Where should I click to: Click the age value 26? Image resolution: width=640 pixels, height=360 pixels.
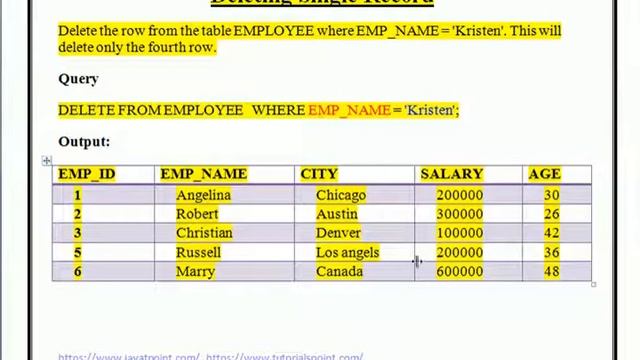click(x=552, y=214)
